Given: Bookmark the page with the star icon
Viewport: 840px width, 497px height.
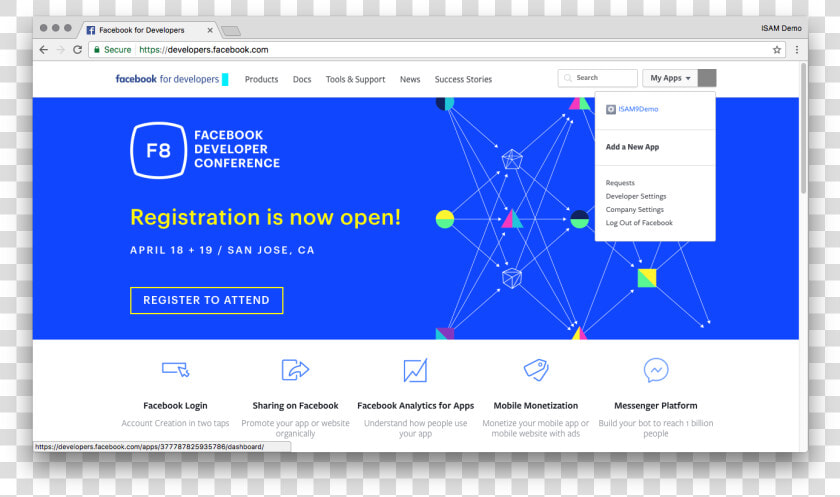Looking at the screenshot, I should (x=777, y=50).
